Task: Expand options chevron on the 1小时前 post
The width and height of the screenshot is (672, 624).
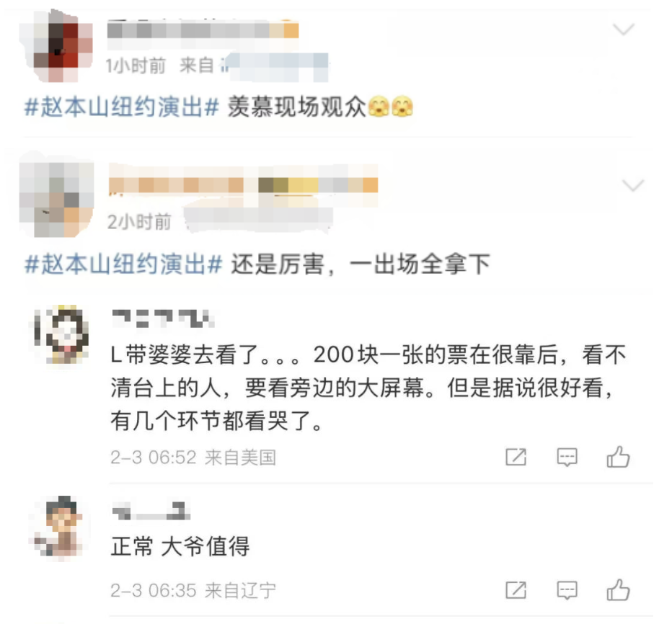Action: point(624,29)
